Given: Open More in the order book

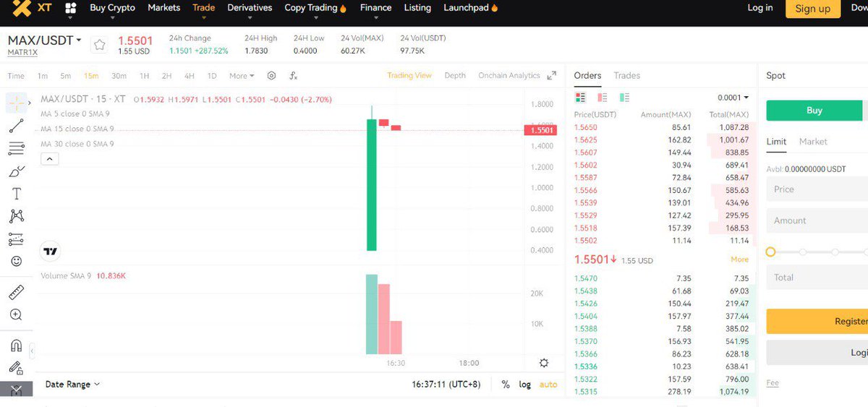Looking at the screenshot, I should 740,260.
